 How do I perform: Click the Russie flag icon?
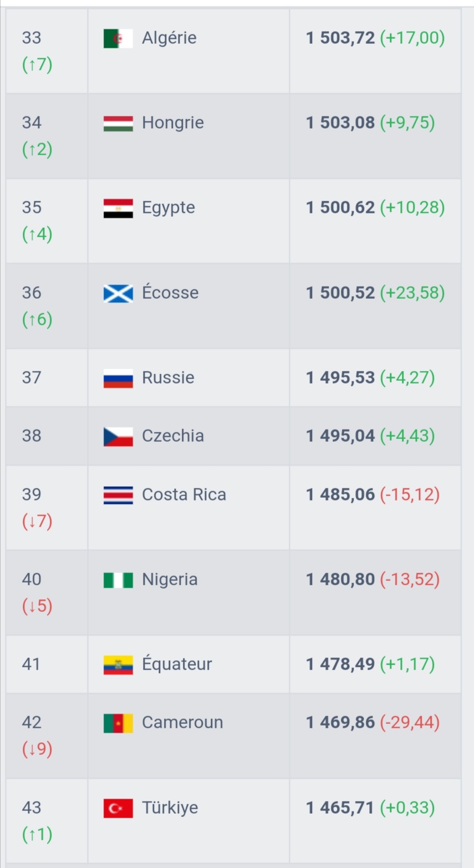(x=118, y=379)
